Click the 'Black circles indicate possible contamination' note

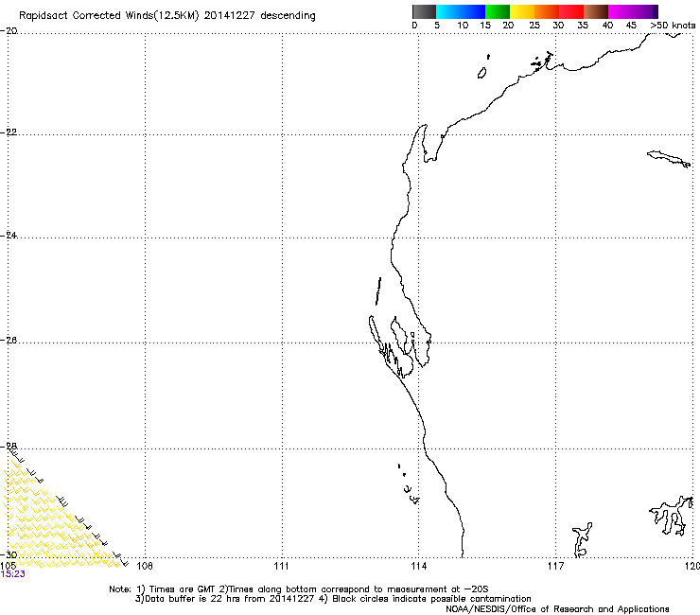[x=431, y=599]
